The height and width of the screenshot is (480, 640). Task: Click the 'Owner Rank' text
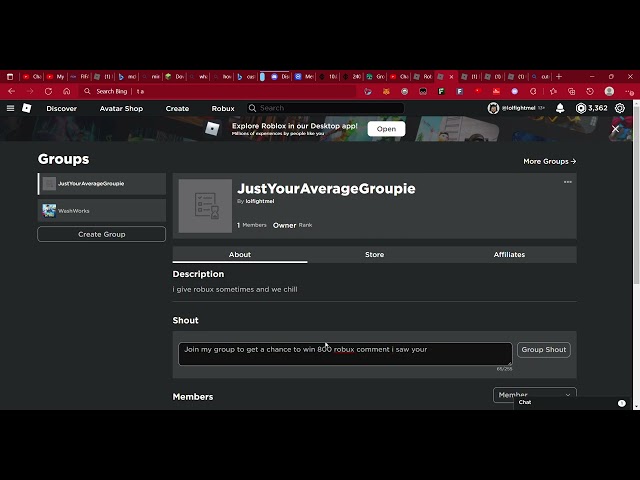click(x=292, y=225)
